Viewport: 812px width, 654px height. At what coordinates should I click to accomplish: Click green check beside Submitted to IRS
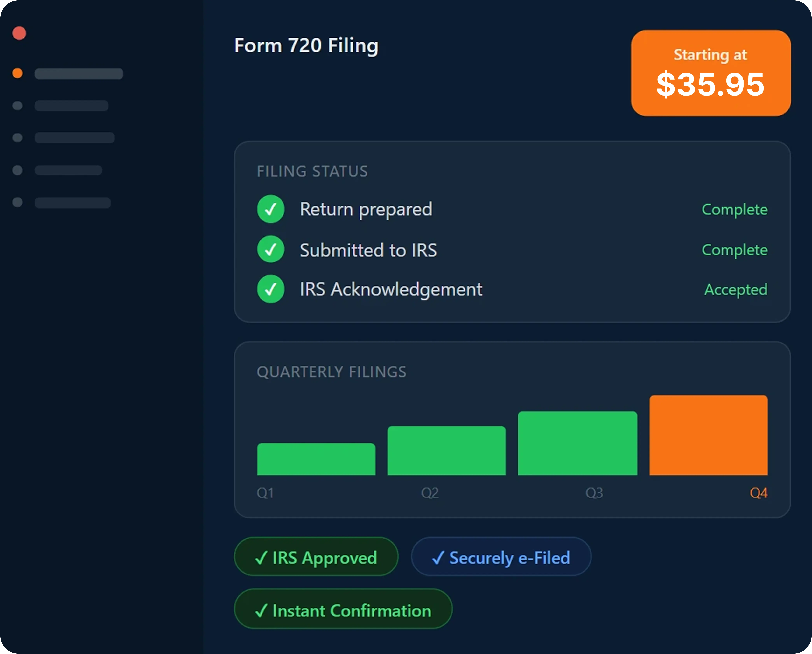[x=270, y=249]
